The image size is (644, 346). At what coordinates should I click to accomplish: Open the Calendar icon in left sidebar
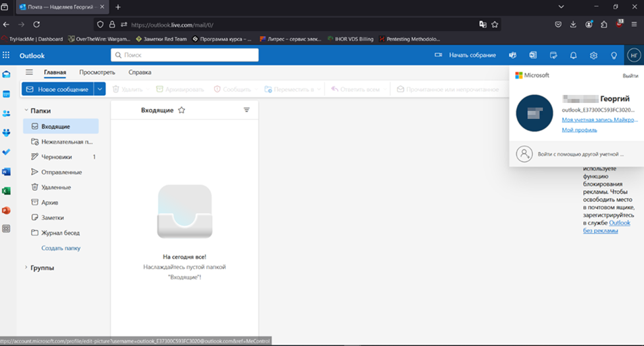coord(6,94)
